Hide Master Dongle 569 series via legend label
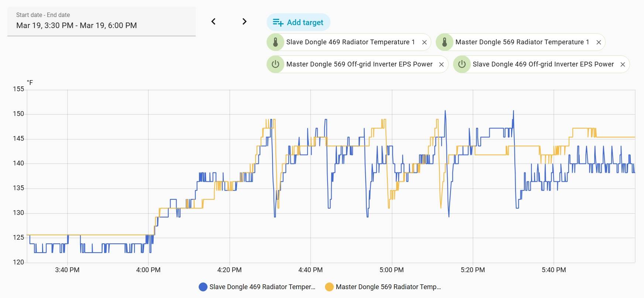The image size is (644, 298). coord(388,287)
